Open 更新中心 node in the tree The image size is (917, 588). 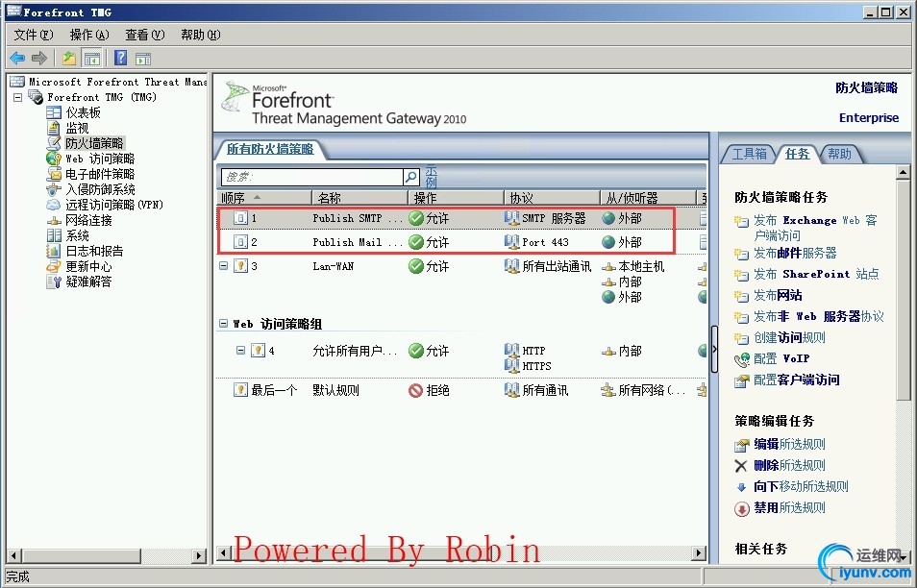pyautogui.click(x=88, y=266)
